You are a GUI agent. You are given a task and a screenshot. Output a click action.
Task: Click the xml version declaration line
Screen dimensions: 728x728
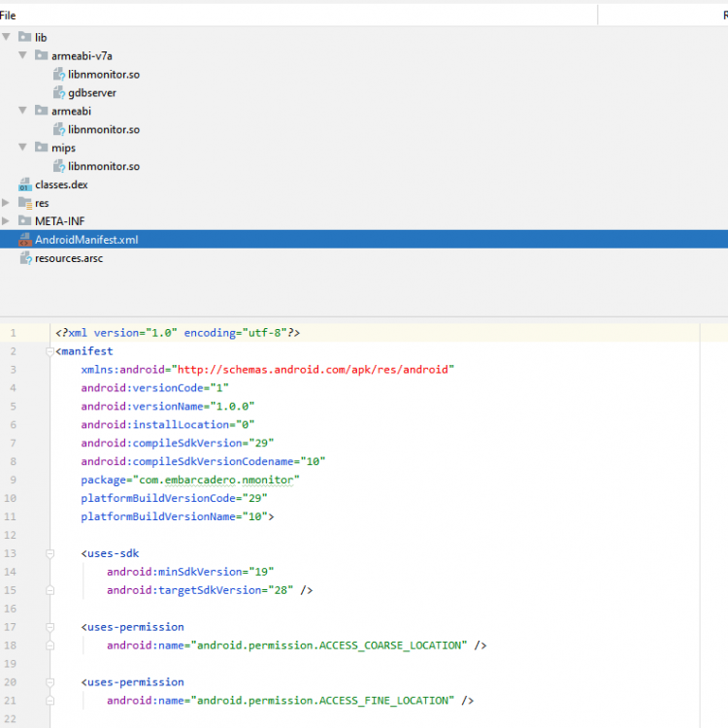(178, 333)
